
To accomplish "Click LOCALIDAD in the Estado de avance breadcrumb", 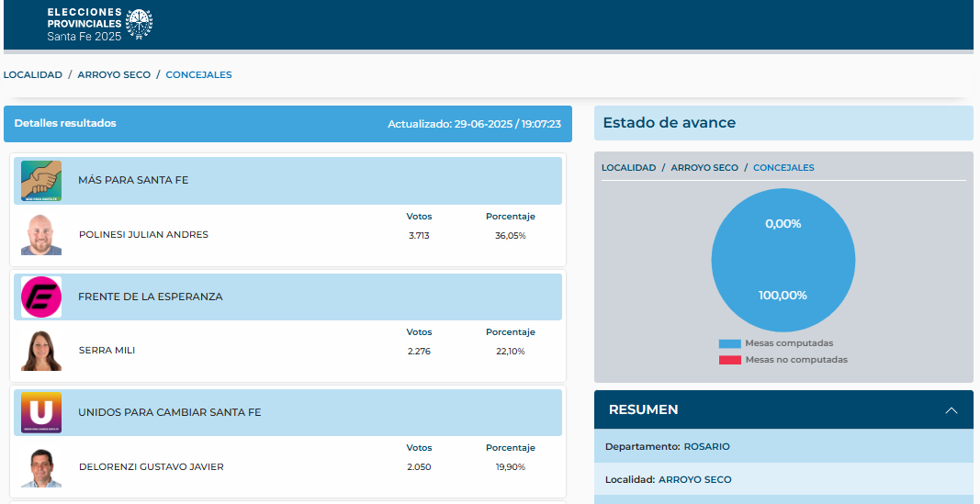I will click(629, 167).
